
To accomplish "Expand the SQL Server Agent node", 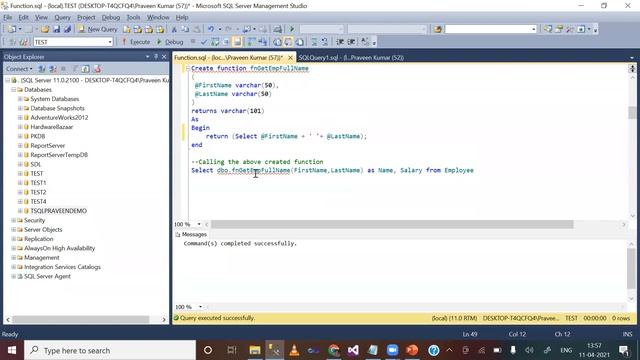I will [x=13, y=276].
